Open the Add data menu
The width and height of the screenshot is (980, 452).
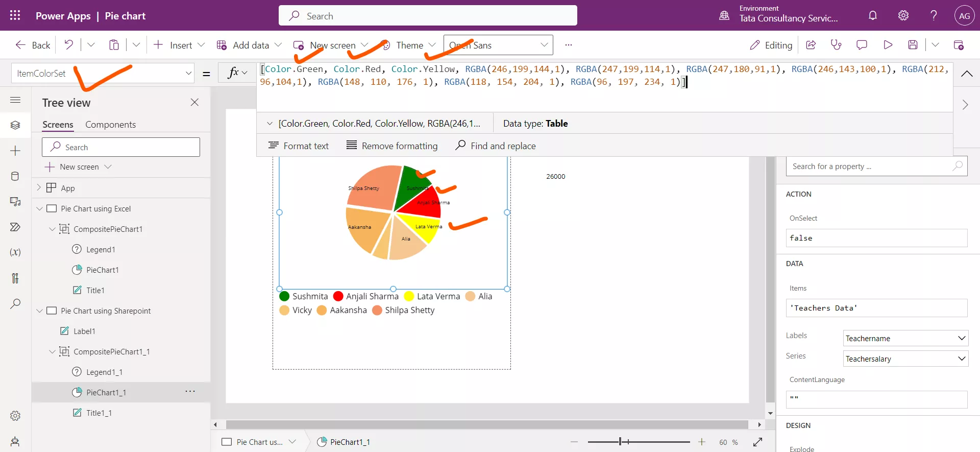(249, 45)
